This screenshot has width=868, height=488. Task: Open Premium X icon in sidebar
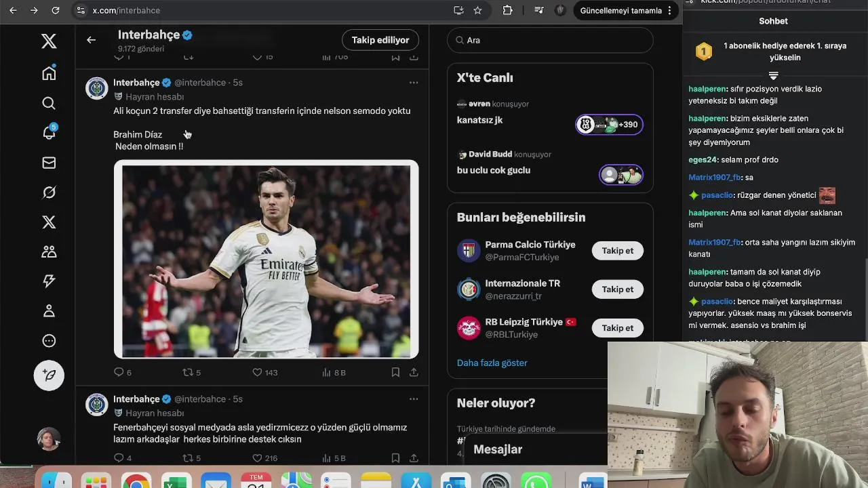[49, 222]
